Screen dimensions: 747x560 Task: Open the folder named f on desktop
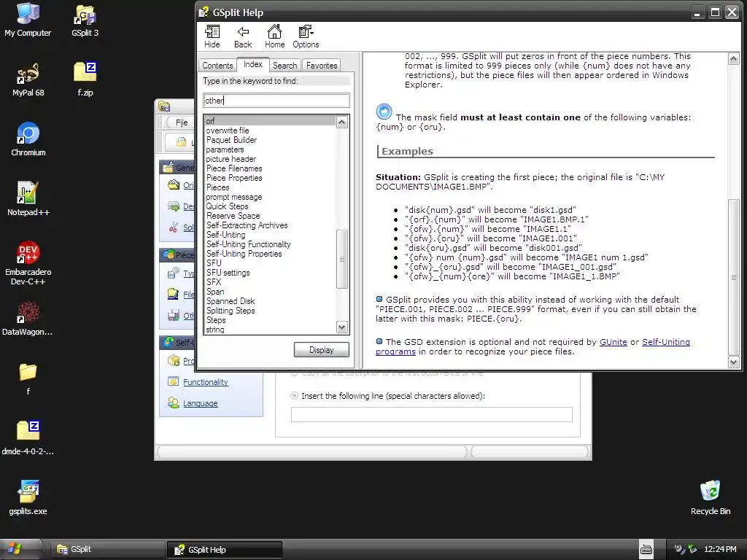click(28, 379)
